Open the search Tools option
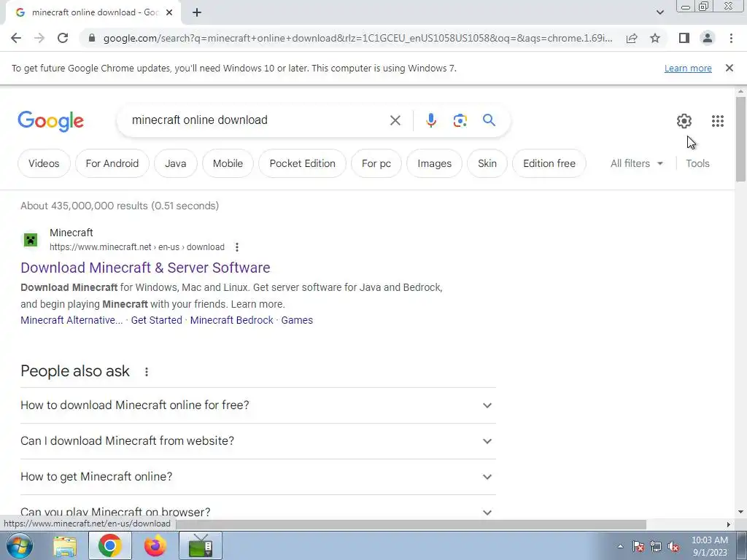This screenshot has height=560, width=747. [x=697, y=163]
